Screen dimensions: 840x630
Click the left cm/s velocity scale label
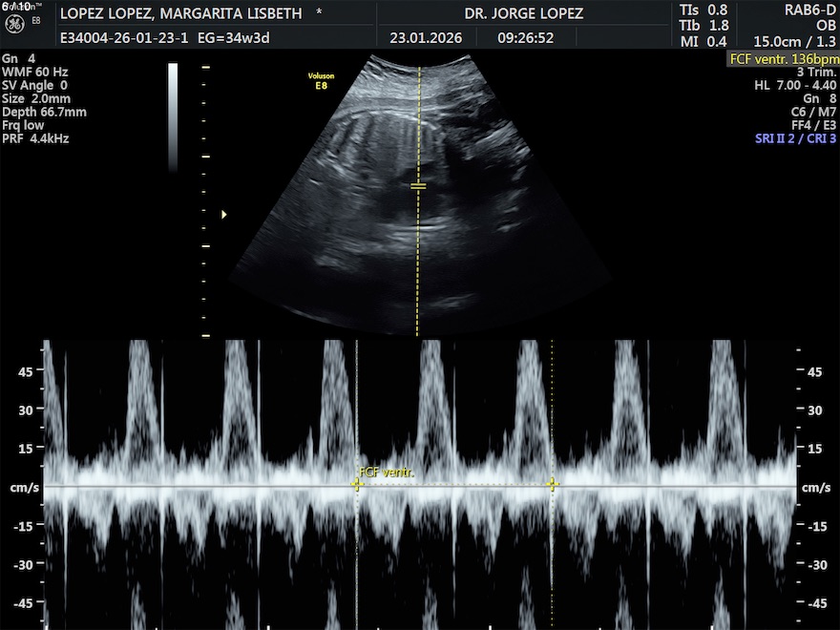[x=25, y=488]
